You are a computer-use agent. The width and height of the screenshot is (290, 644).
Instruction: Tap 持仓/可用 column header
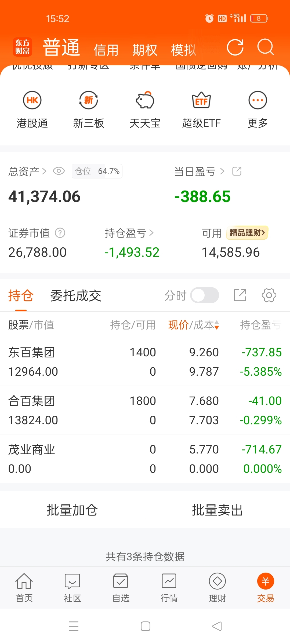point(133,325)
